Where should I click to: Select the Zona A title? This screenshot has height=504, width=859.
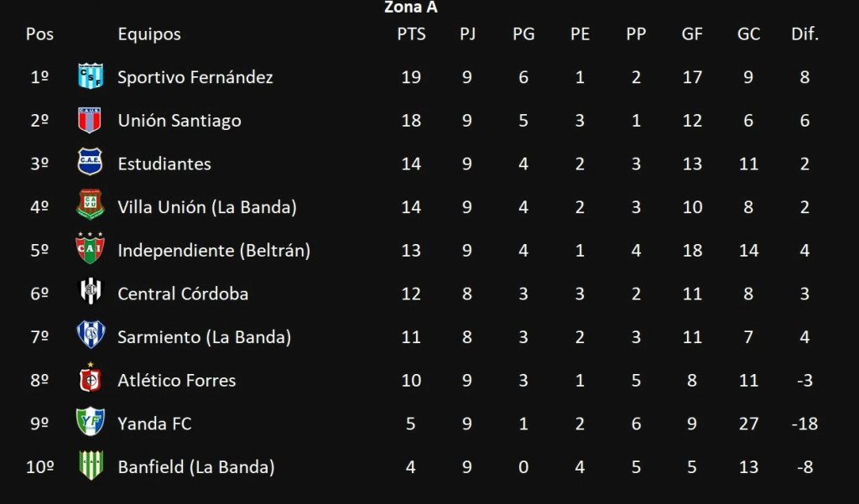click(411, 7)
